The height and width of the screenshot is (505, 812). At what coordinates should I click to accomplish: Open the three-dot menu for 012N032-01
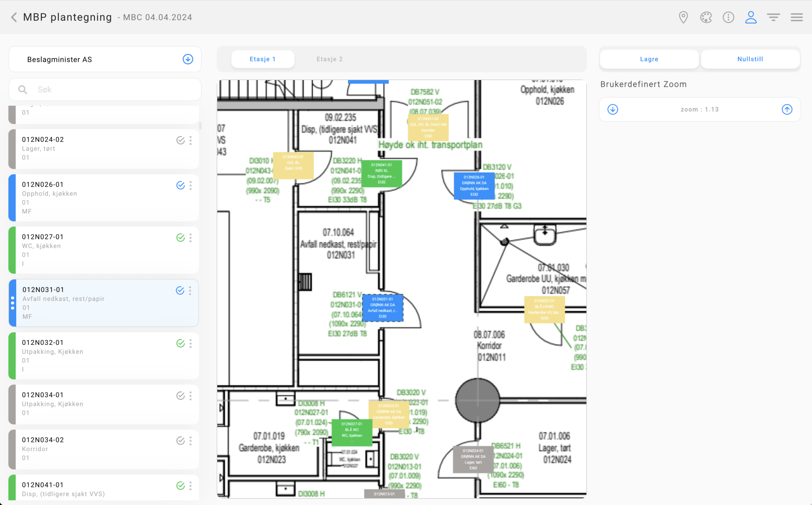click(191, 344)
